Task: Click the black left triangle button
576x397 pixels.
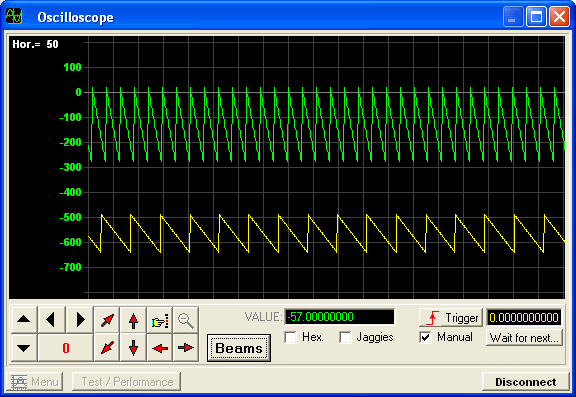Action: pos(51,320)
